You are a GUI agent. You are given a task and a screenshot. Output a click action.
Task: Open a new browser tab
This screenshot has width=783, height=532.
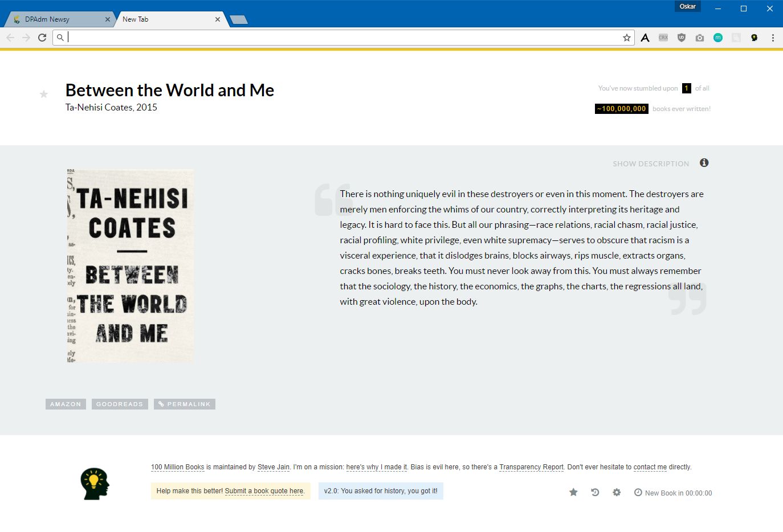pyautogui.click(x=239, y=20)
